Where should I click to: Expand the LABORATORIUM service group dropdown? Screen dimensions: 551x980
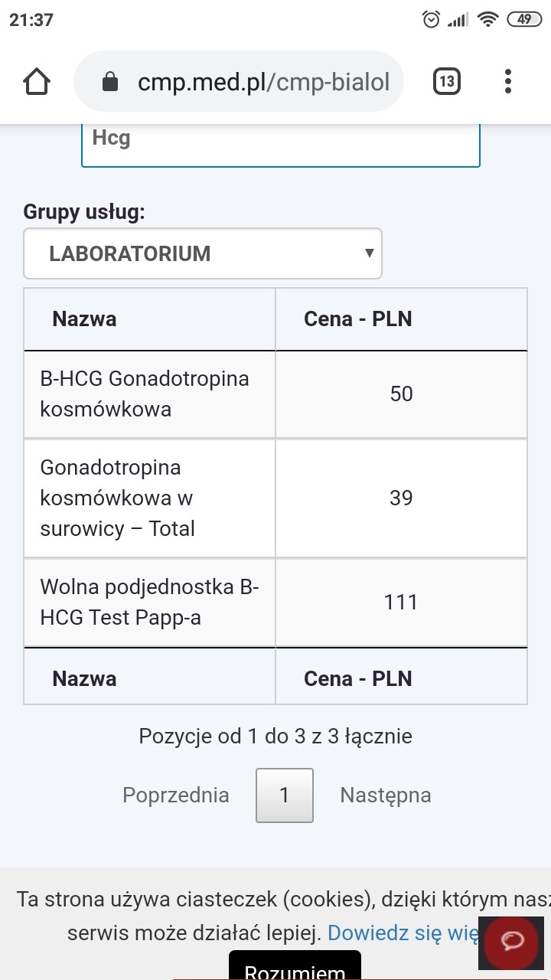point(202,253)
